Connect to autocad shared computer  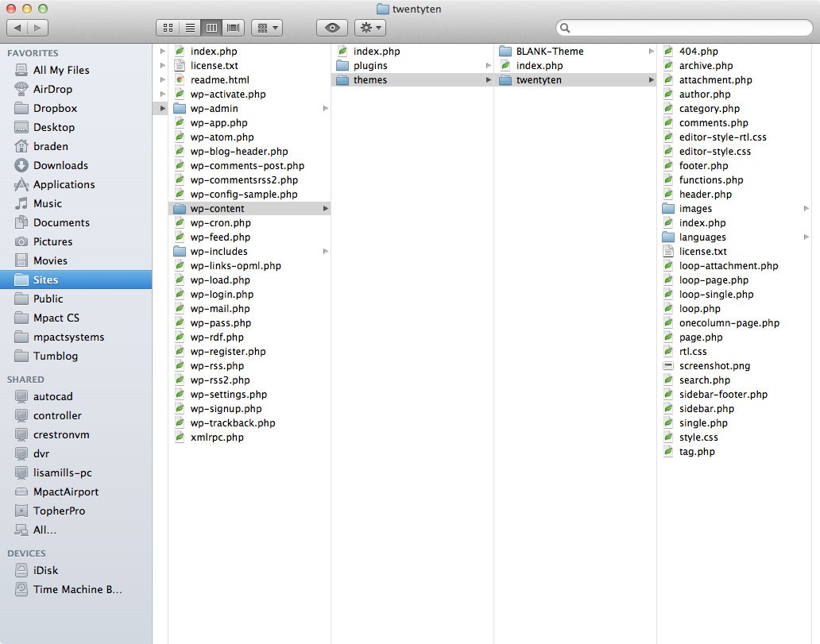pyautogui.click(x=75, y=397)
